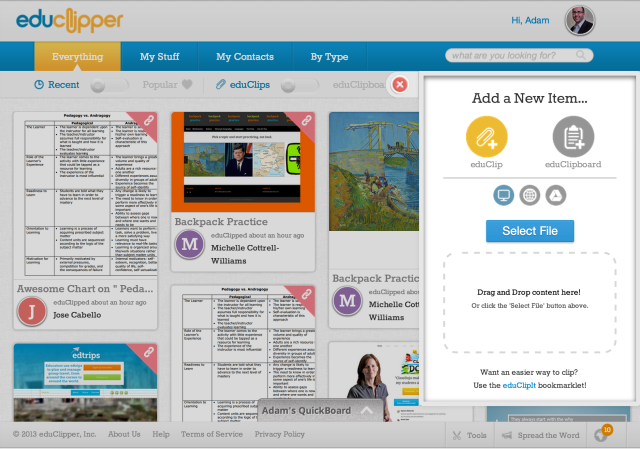The width and height of the screenshot is (640, 449).
Task: Open the Help footer link
Action: [x=161, y=434]
